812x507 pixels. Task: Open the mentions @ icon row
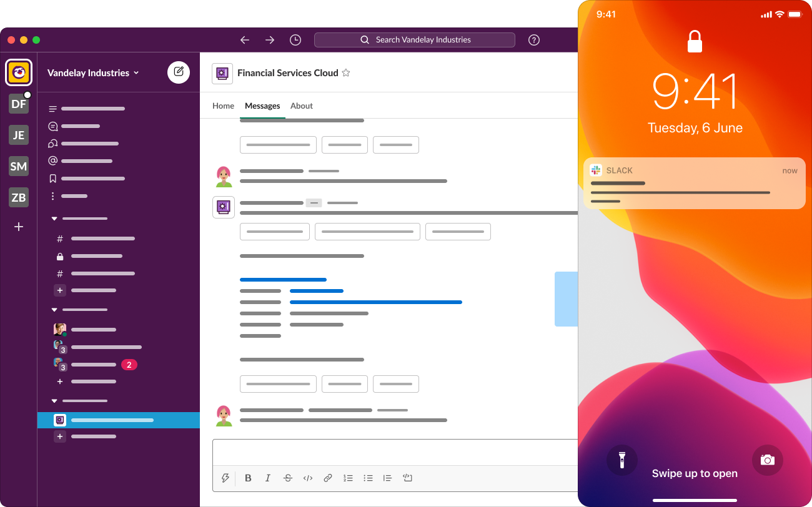point(87,161)
